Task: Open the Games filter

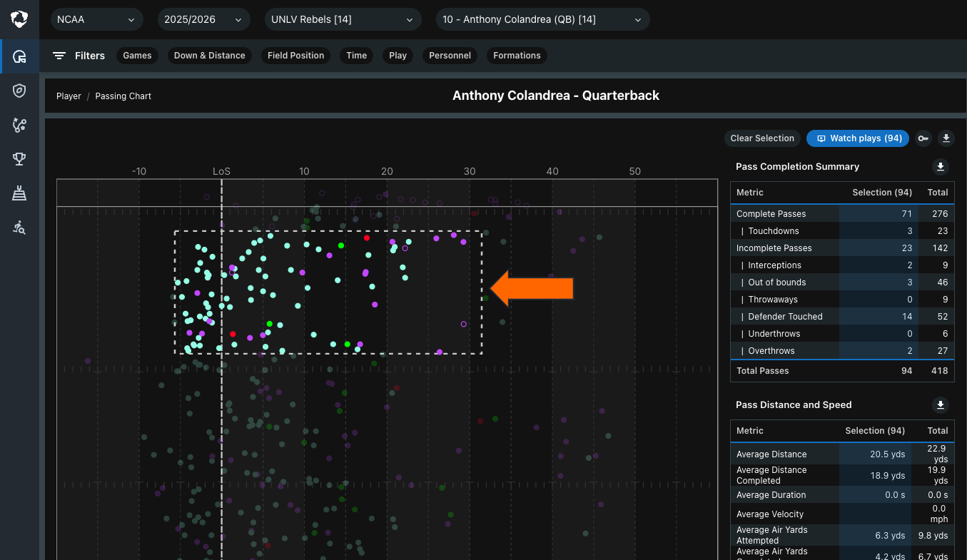Action: 137,56
